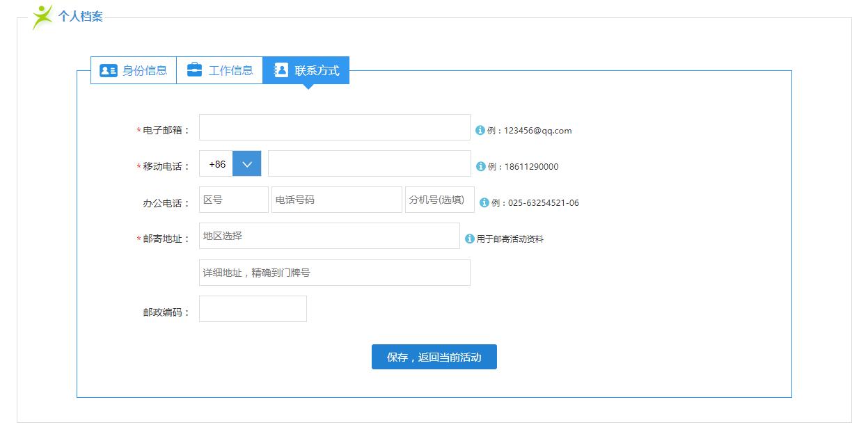This screenshot has width=868, height=434.
Task: Click the 保存，返回当前活动 button
Action: point(434,357)
